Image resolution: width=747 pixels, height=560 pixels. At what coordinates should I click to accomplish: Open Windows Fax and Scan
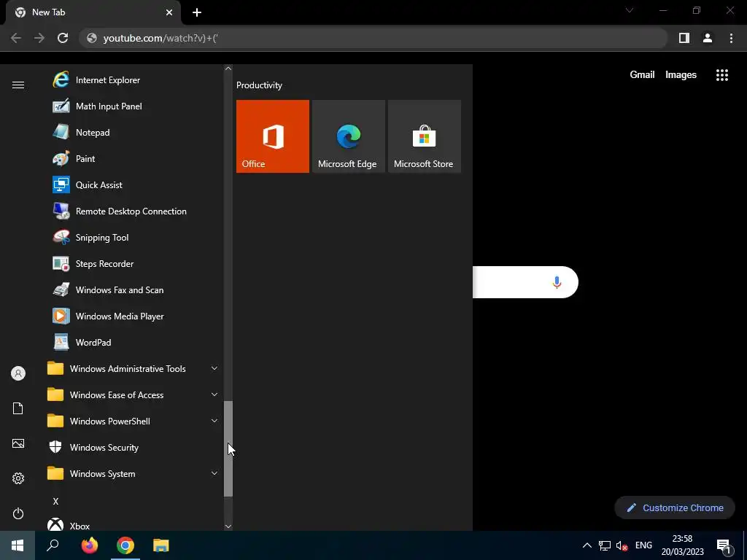[x=133, y=289]
